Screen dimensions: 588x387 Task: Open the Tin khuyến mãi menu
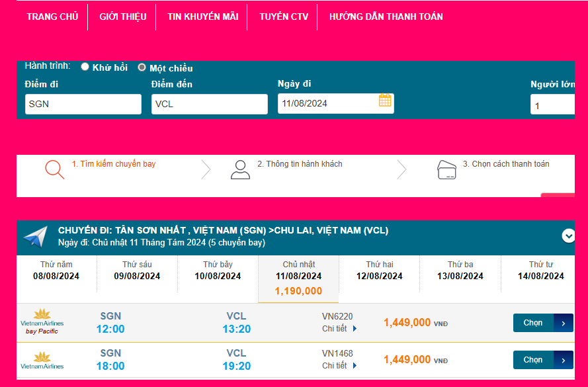pos(203,17)
